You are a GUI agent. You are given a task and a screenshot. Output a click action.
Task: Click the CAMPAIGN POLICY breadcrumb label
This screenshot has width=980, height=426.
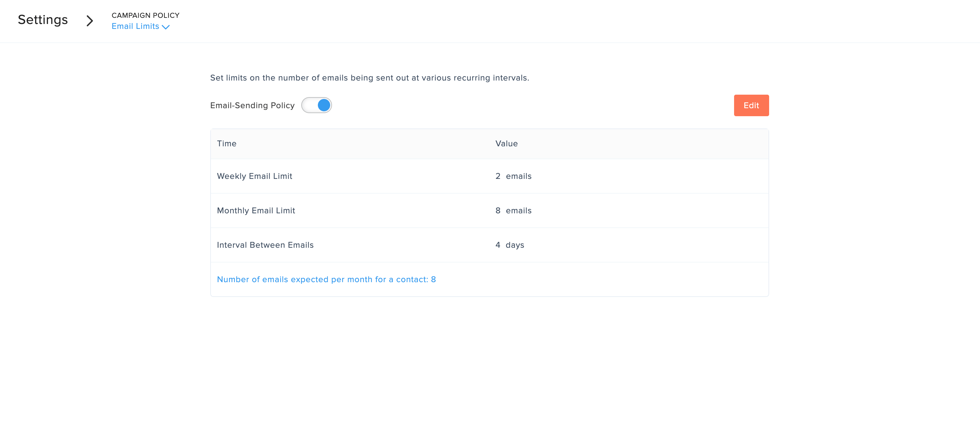click(x=145, y=15)
